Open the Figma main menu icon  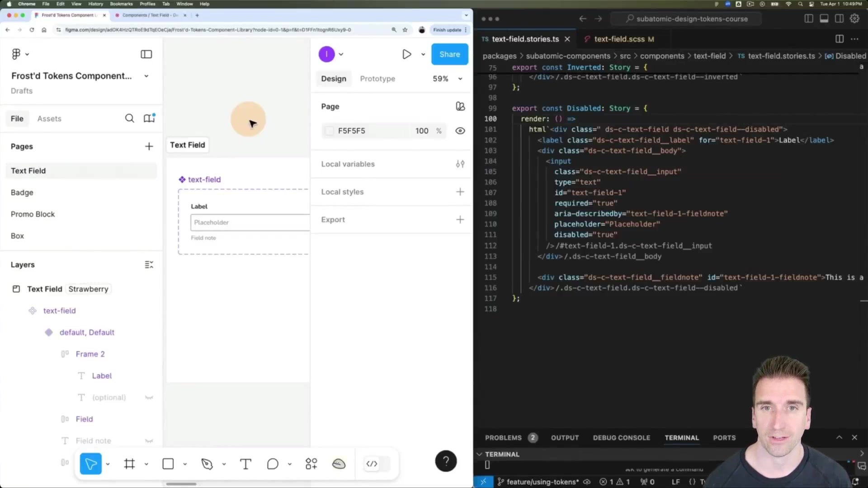(x=16, y=54)
